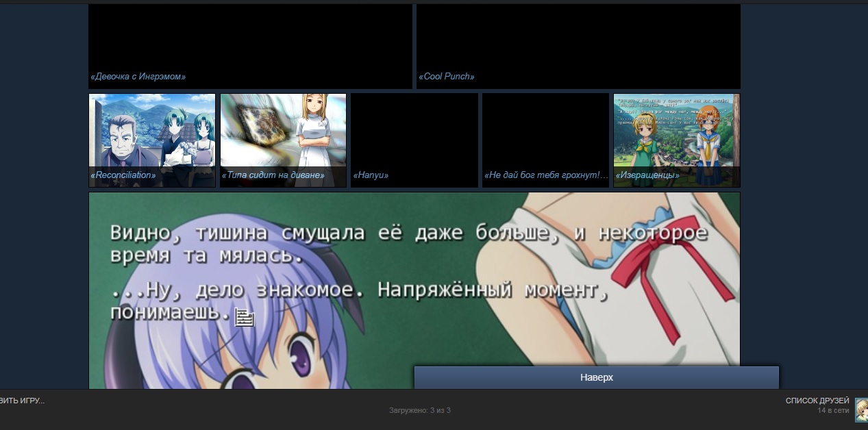
Task: Open the «Извращенцы» screenshot thumbnail
Action: (x=677, y=140)
